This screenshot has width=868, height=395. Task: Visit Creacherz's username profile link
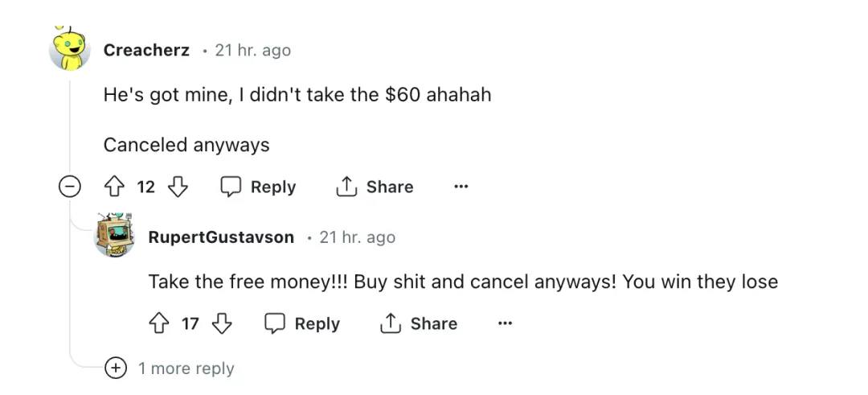coord(146,51)
